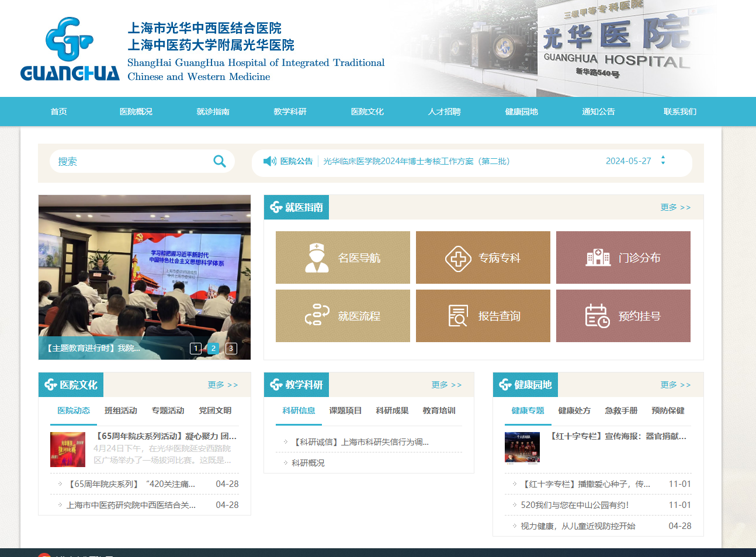The width and height of the screenshot is (756, 557).
Task: Open the 就诊指南 menu item
Action: coord(213,112)
